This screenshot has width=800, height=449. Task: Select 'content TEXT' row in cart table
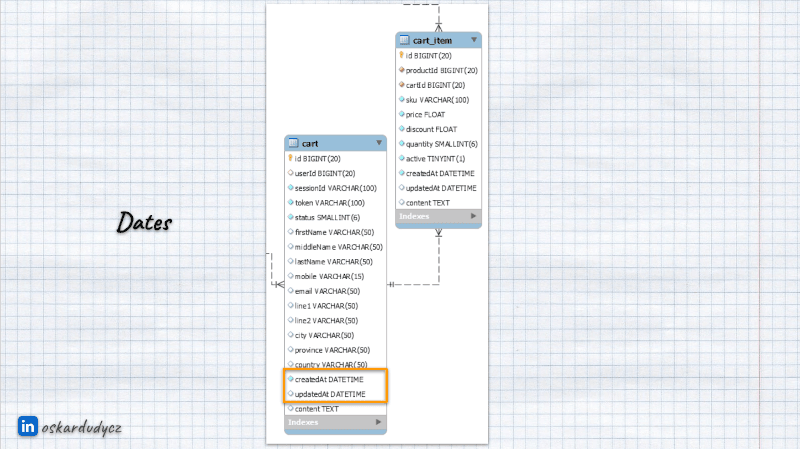coord(335,409)
